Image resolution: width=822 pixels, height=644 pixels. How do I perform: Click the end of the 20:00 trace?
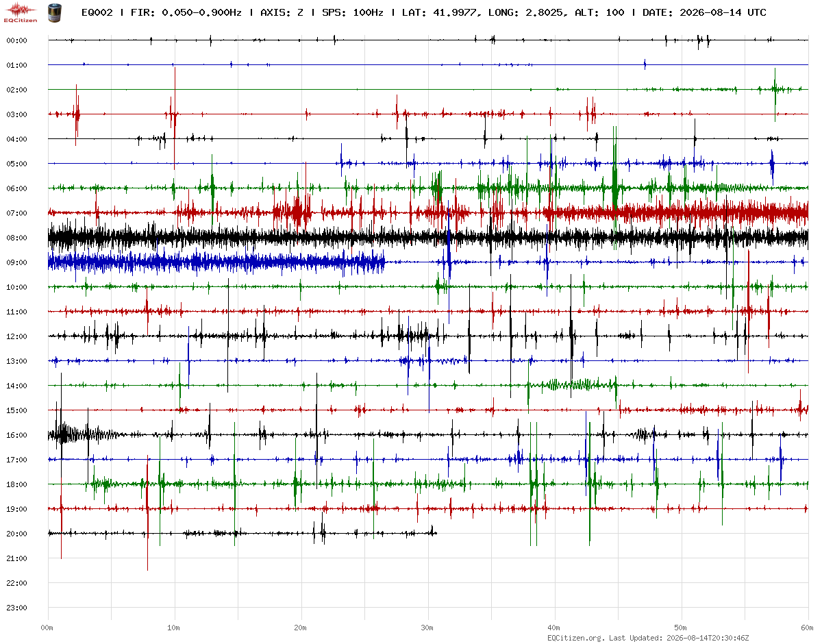click(434, 532)
